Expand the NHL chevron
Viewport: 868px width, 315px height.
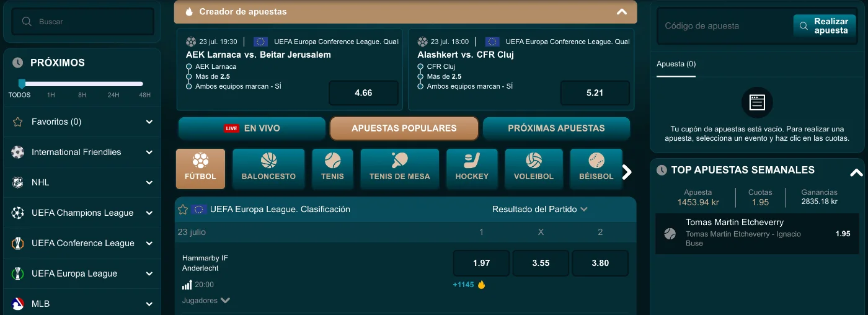click(x=149, y=183)
